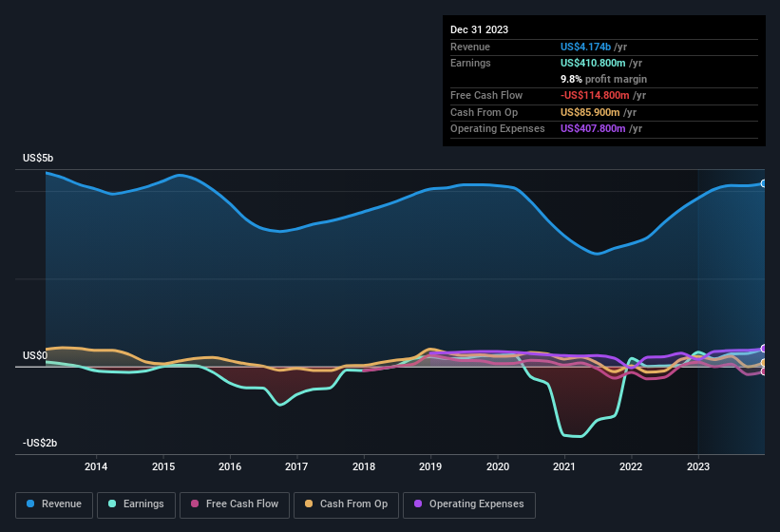Click the -US$2b y-axis label
This screenshot has width=780, height=532.
coord(40,443)
